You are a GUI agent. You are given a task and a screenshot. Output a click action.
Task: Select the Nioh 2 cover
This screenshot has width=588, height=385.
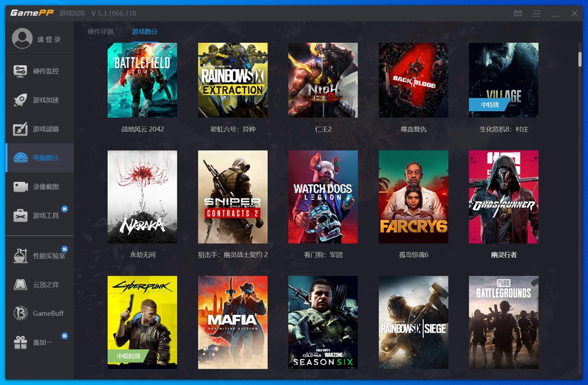[x=323, y=80]
